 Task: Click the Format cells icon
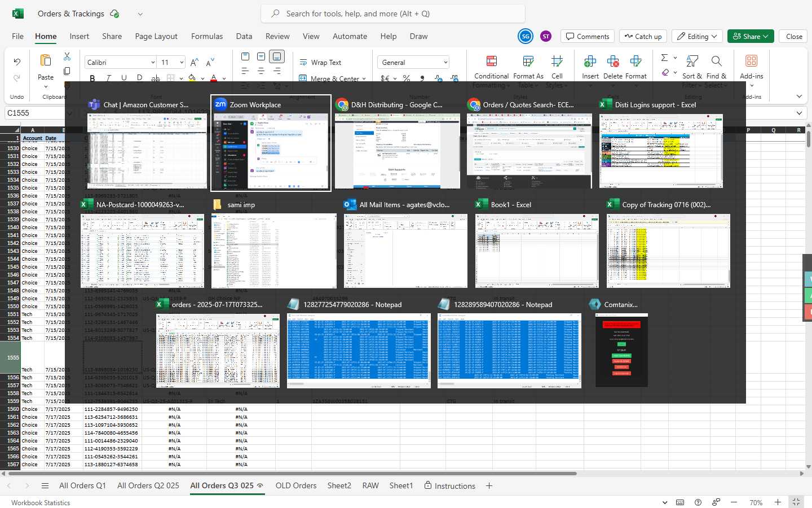click(636, 61)
